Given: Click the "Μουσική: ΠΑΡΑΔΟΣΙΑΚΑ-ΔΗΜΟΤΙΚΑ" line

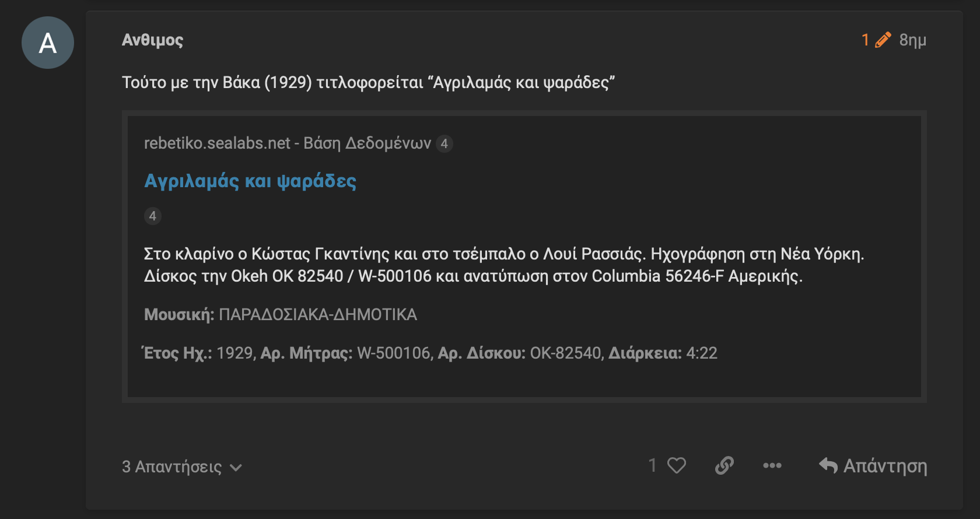Looking at the screenshot, I should pyautogui.click(x=281, y=315).
